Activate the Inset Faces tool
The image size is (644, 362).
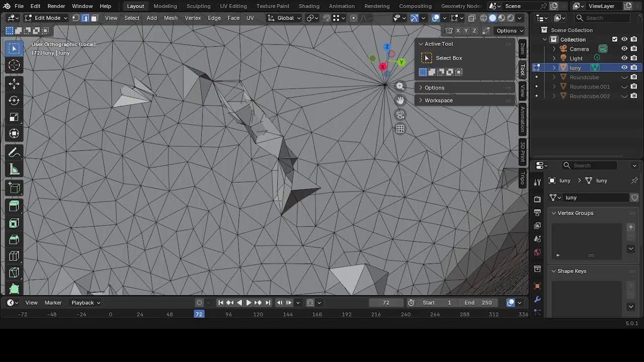point(14,223)
